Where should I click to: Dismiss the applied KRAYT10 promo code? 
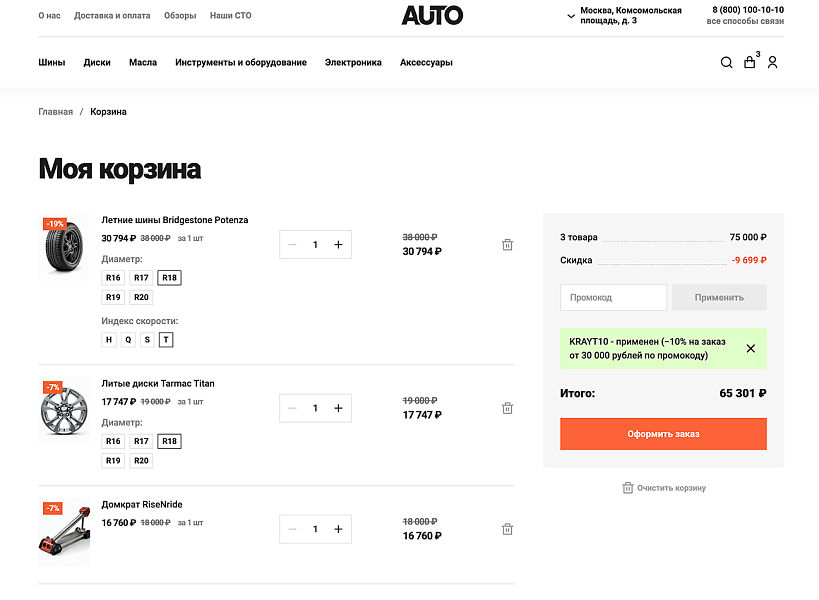pyautogui.click(x=751, y=349)
